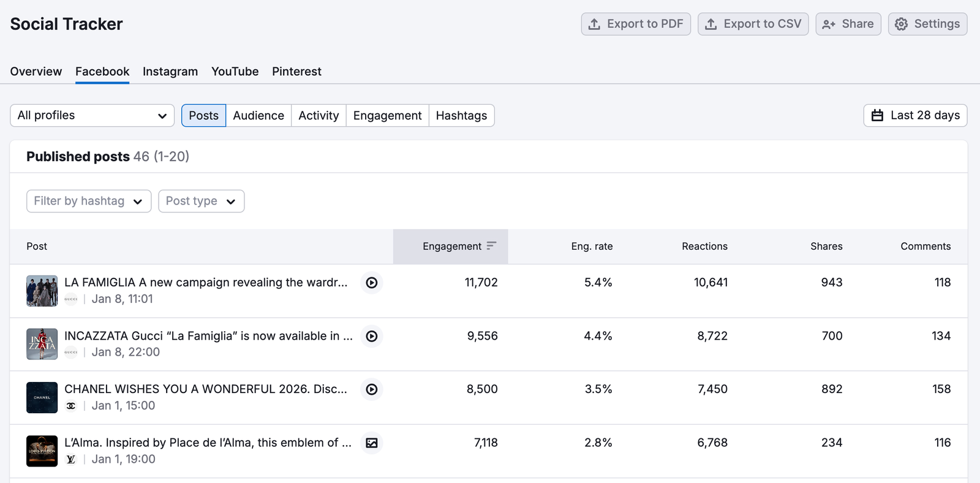Sort by the Engagement column header

click(x=451, y=246)
